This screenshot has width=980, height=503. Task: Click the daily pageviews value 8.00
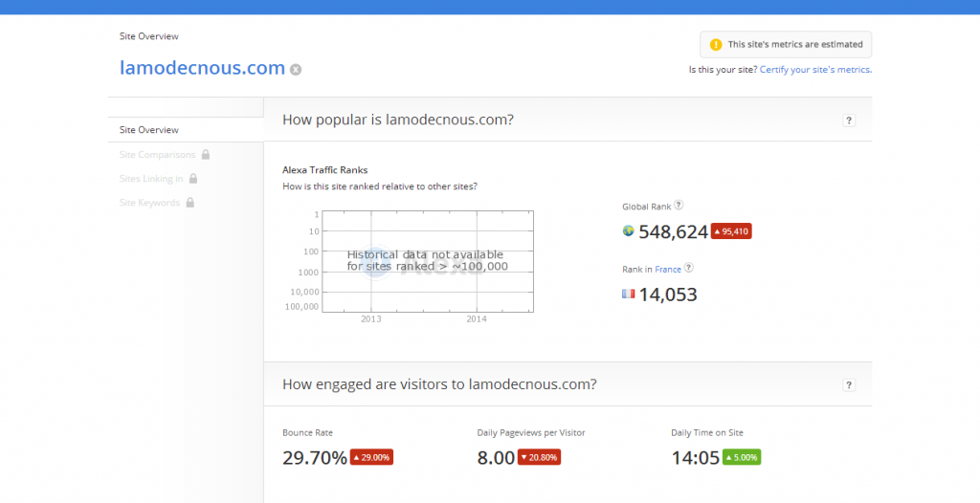(496, 458)
